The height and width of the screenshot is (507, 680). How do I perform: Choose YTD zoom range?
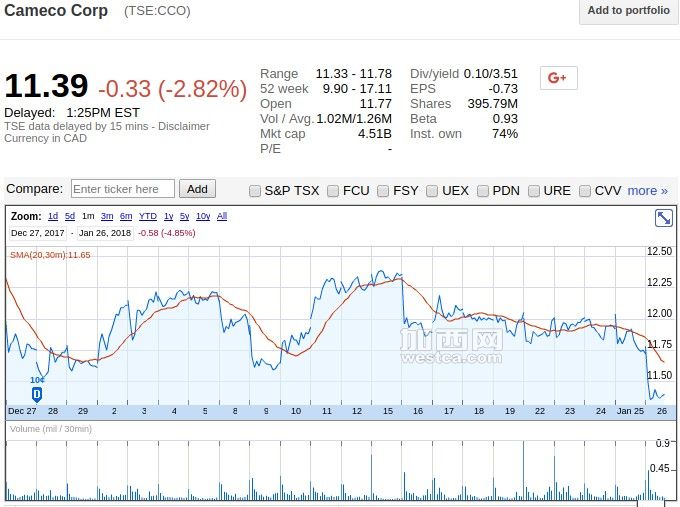(147, 216)
